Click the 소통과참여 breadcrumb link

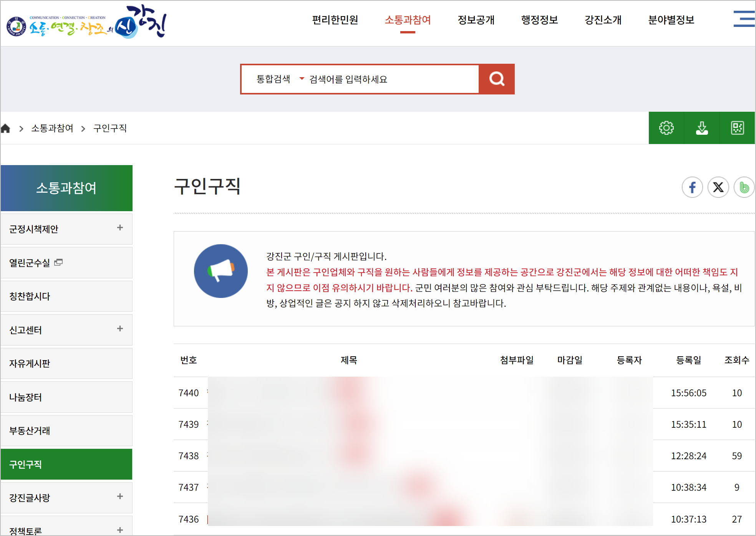point(52,128)
